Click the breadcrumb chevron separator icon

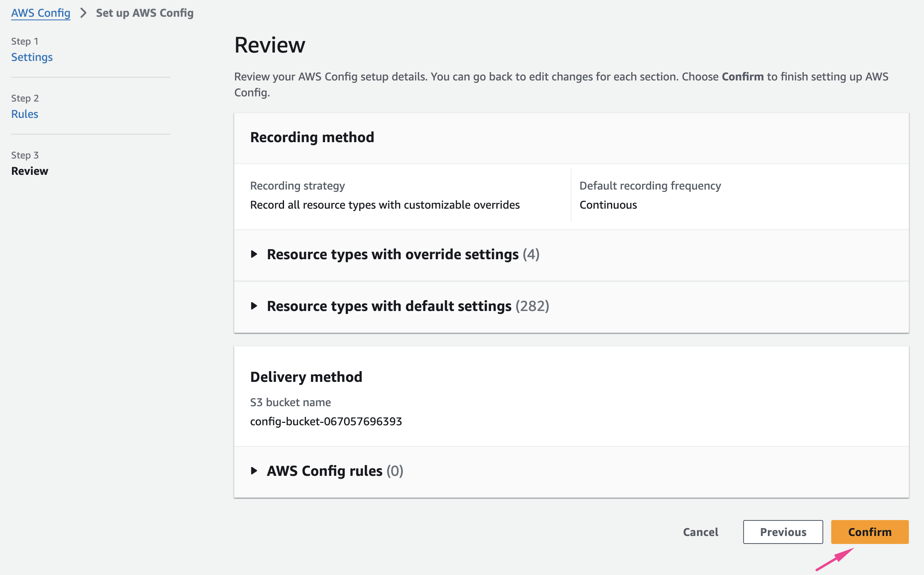(83, 13)
